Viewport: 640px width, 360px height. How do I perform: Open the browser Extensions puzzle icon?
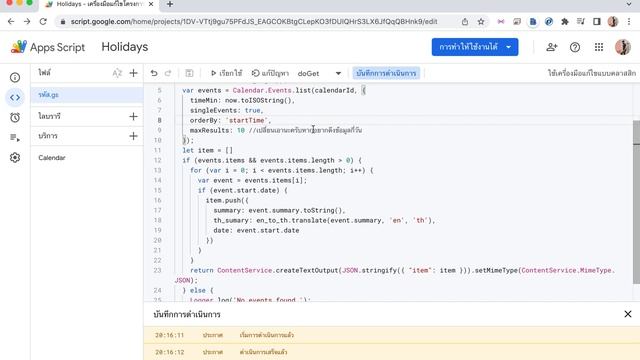pos(565,22)
